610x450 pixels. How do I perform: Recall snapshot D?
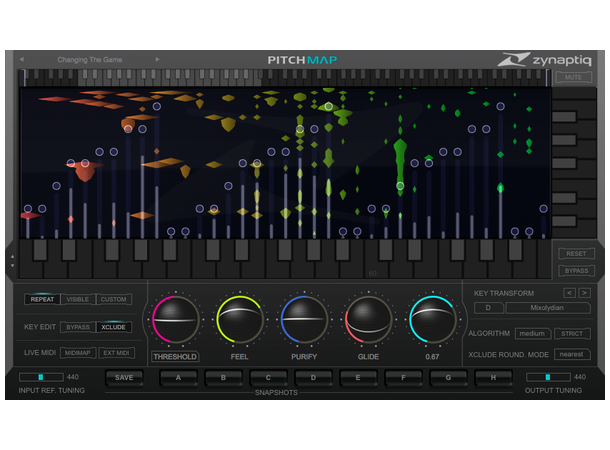tap(313, 378)
